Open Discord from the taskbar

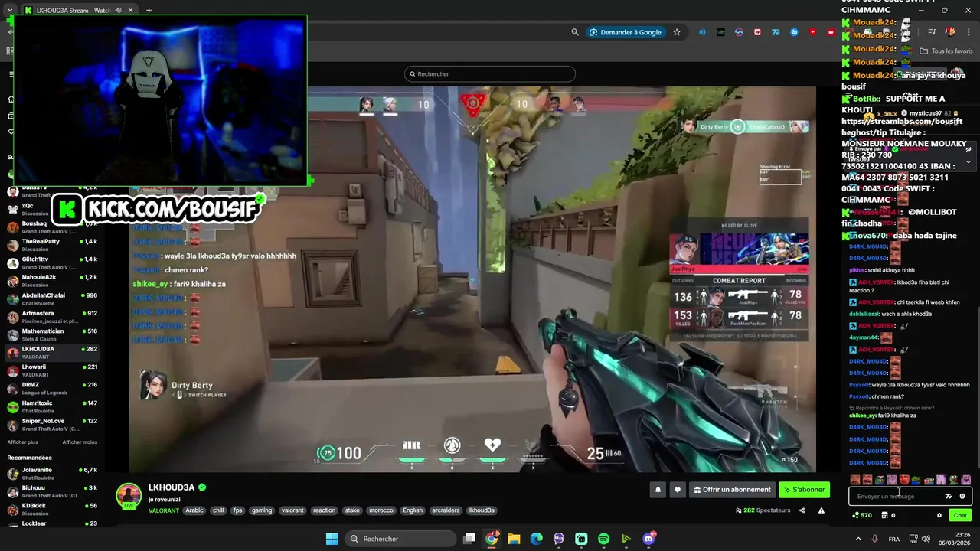649,539
